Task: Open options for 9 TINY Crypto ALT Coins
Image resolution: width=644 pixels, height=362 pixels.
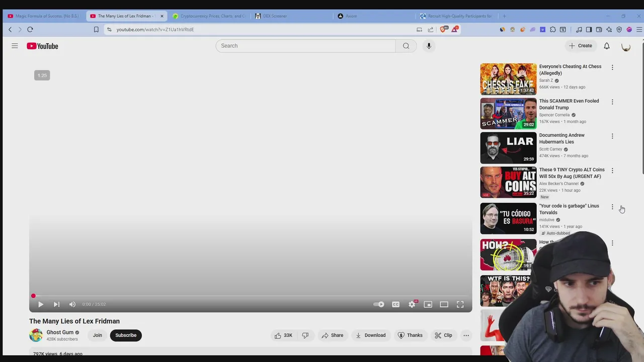Action: 612,171
